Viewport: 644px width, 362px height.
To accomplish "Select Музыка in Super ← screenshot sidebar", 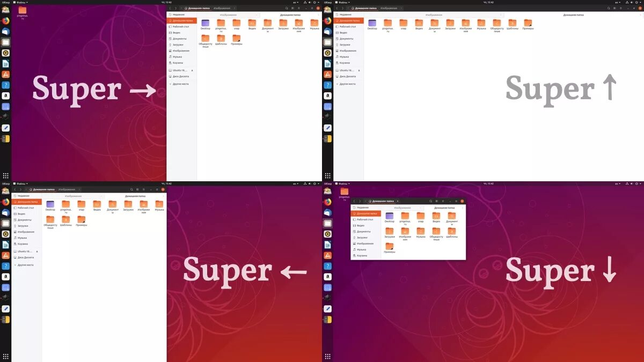I will [x=27, y=238].
